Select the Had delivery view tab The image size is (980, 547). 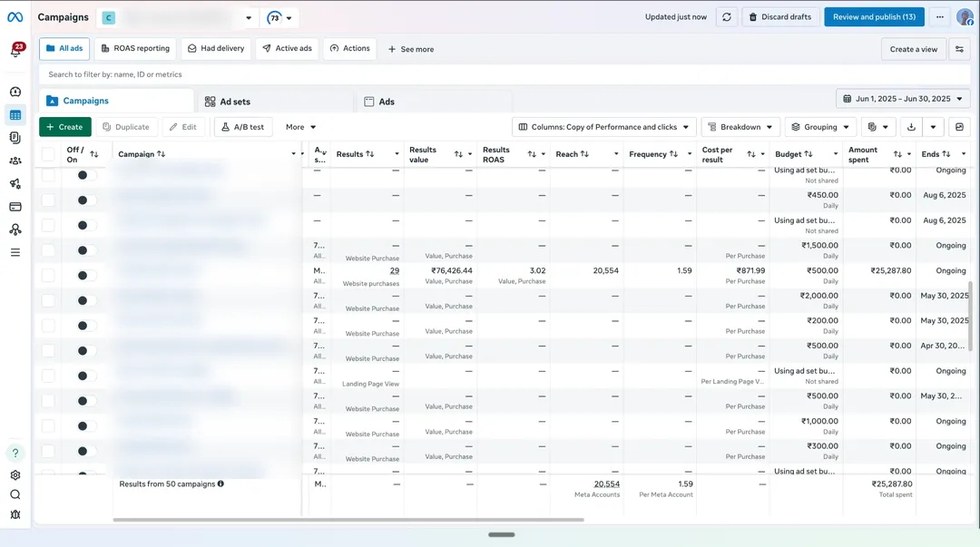tap(216, 48)
